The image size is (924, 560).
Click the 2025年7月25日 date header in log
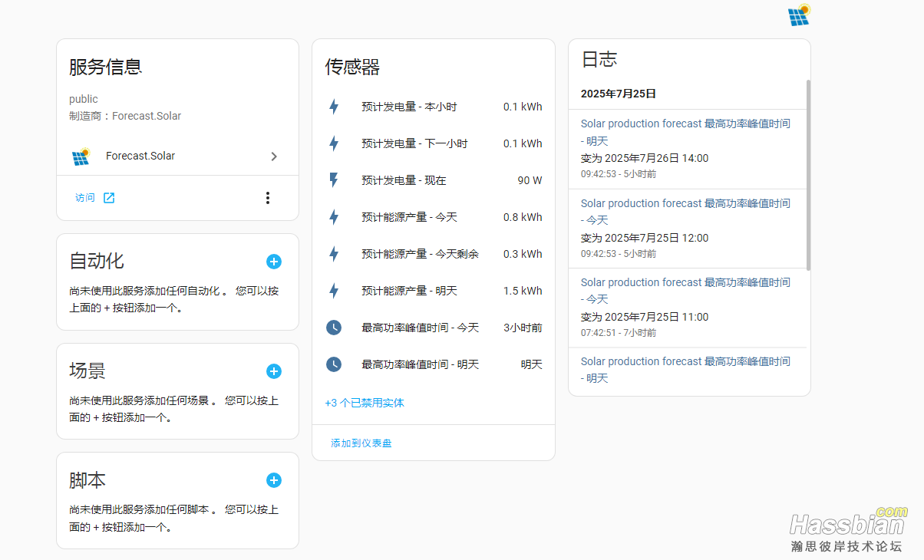pos(619,94)
